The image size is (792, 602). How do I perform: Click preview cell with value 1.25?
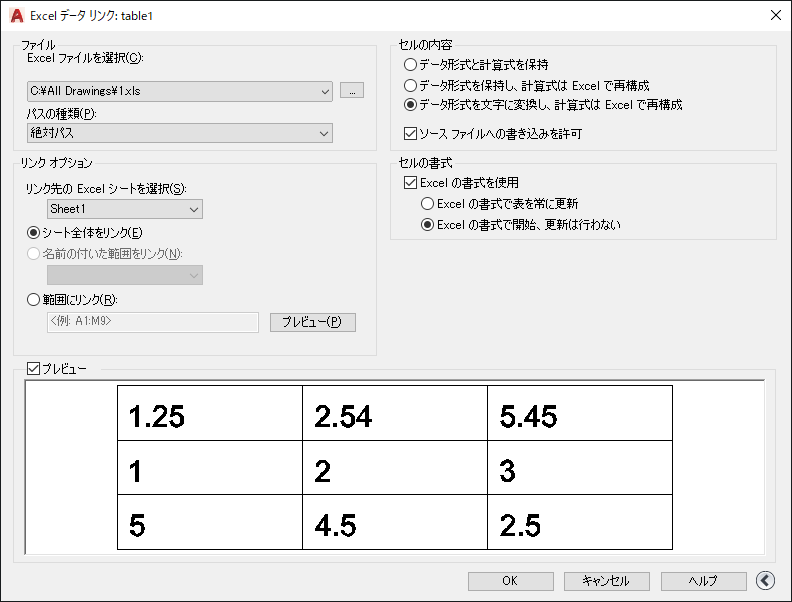coord(210,413)
